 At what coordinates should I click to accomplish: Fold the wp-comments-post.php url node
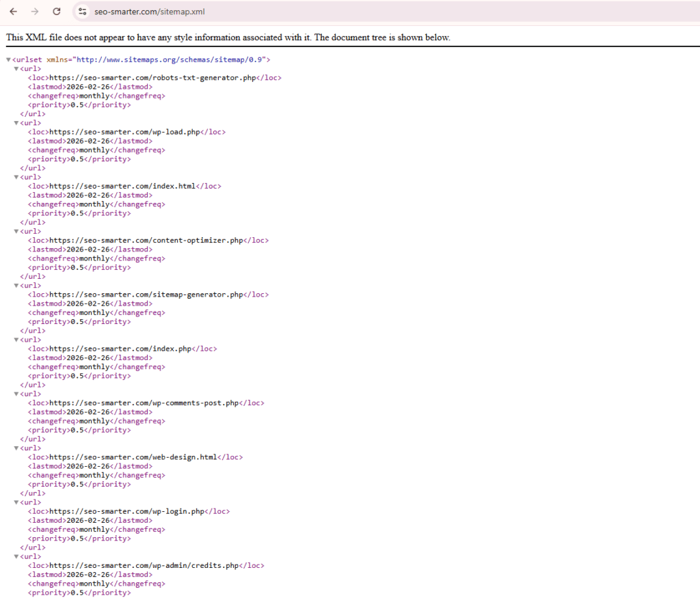coord(16,394)
